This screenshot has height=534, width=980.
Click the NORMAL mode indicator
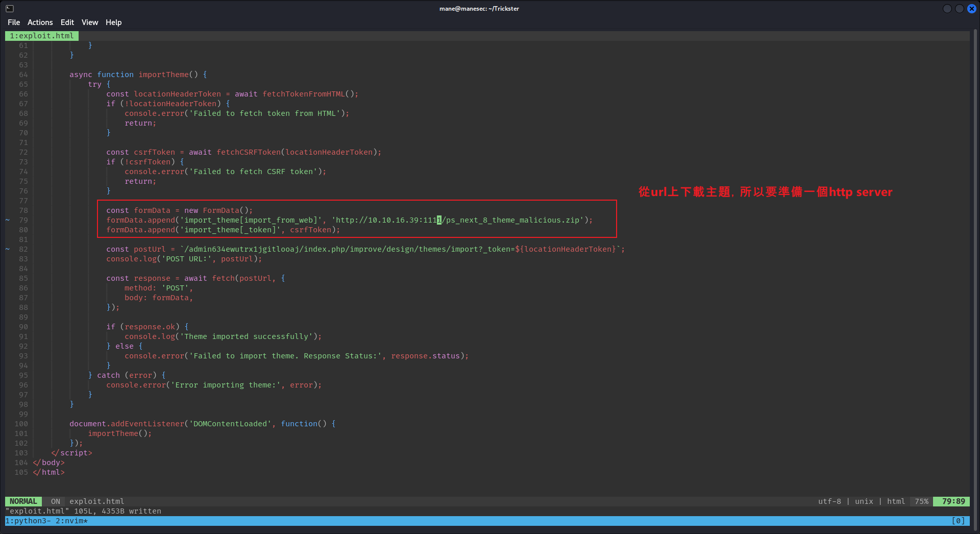[x=23, y=501]
